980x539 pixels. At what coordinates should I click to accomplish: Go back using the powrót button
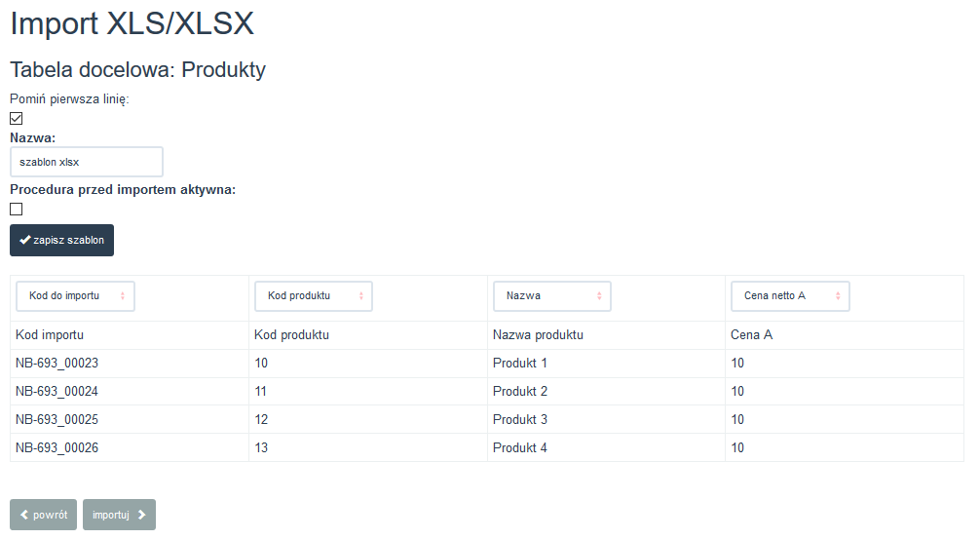(43, 515)
